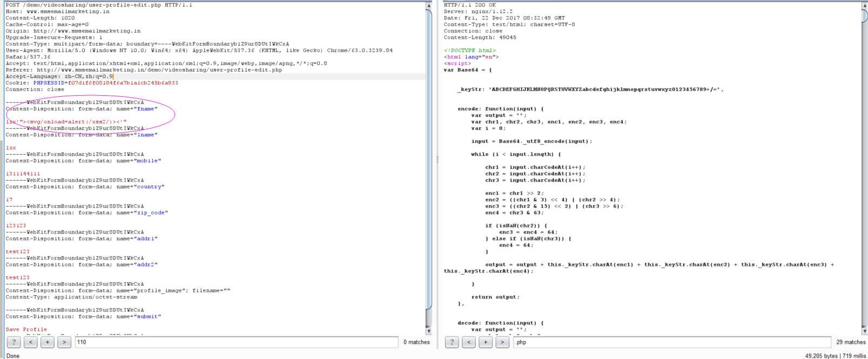Click 'Content-Type: text/html; charset=UTF-8' header
The height and width of the screenshot is (359, 868).
(x=509, y=24)
